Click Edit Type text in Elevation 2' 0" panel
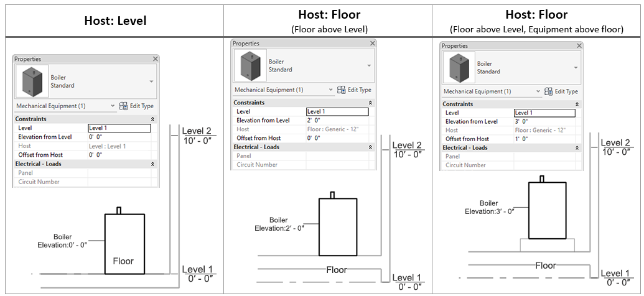 point(360,90)
